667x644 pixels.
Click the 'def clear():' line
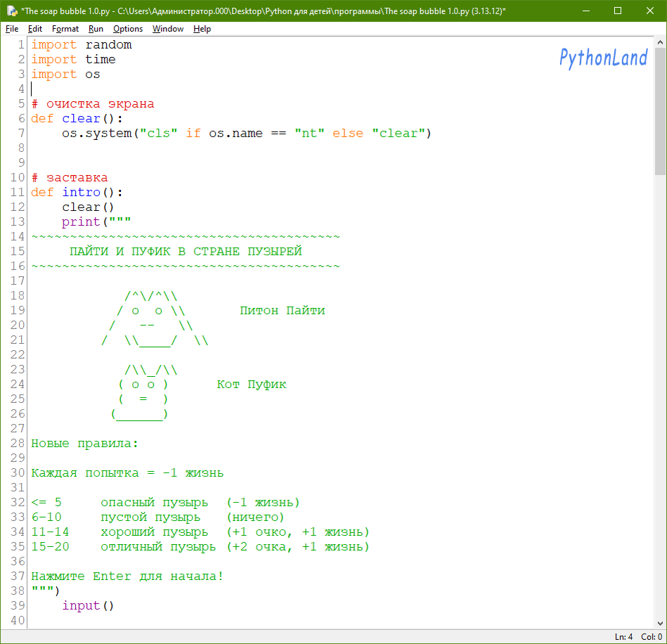(x=77, y=118)
